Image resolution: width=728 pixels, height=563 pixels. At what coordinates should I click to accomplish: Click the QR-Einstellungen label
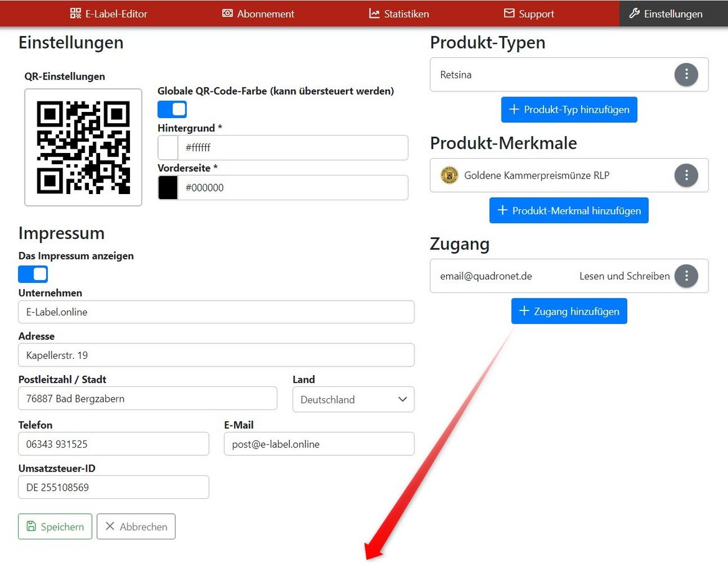[65, 76]
